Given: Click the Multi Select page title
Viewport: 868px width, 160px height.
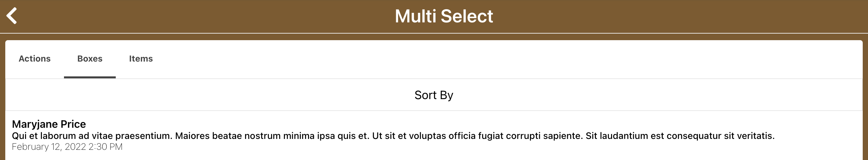Looking at the screenshot, I should pyautogui.click(x=444, y=16).
